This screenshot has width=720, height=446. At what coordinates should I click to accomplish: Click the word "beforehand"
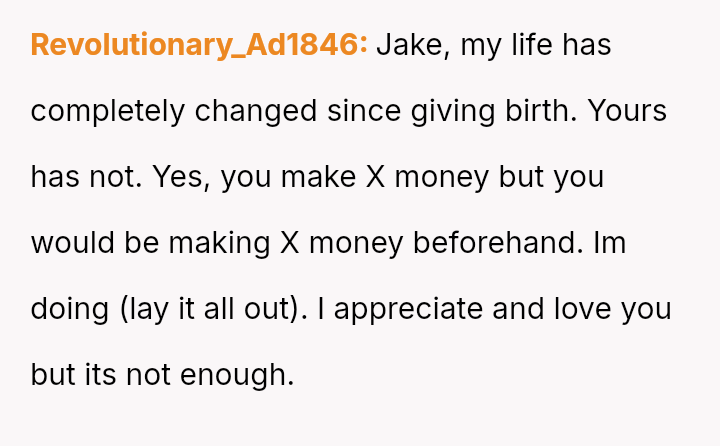click(x=533, y=243)
